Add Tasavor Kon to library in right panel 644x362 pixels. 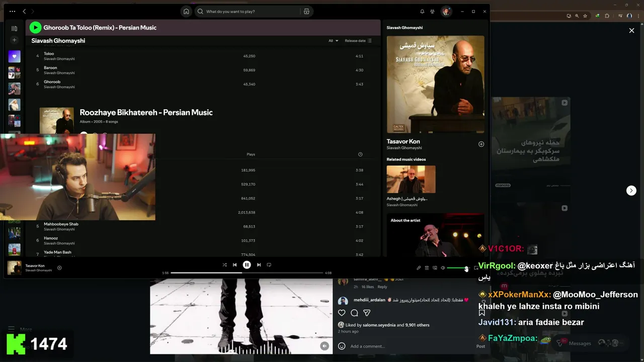tap(481, 144)
